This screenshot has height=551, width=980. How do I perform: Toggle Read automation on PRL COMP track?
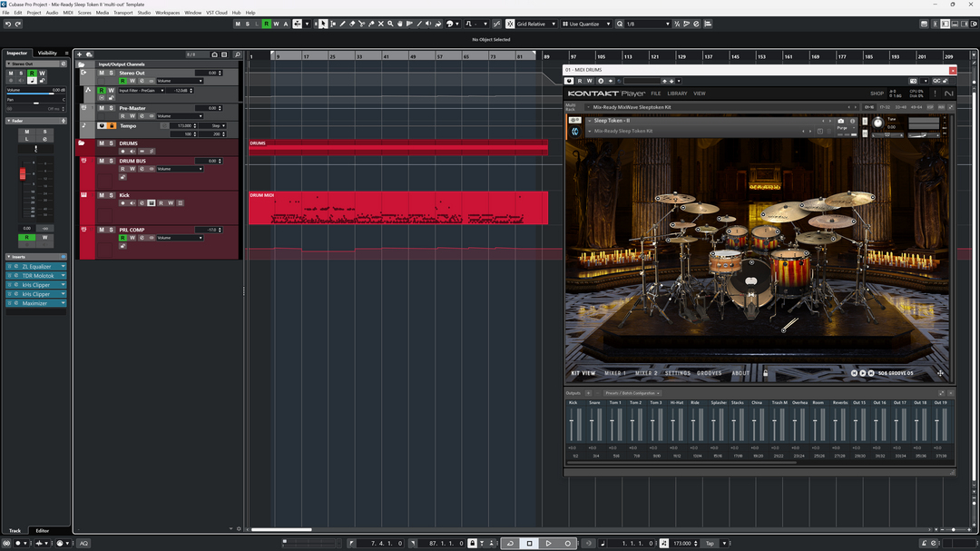[x=122, y=238]
